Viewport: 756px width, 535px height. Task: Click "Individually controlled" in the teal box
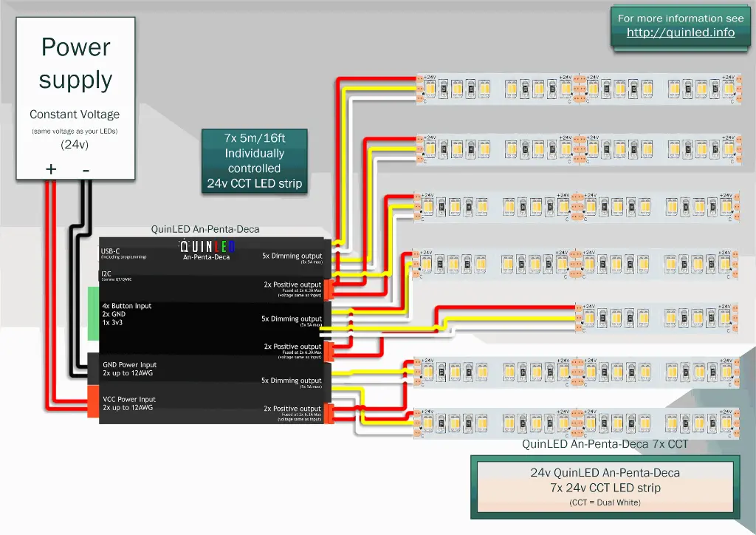click(x=254, y=160)
